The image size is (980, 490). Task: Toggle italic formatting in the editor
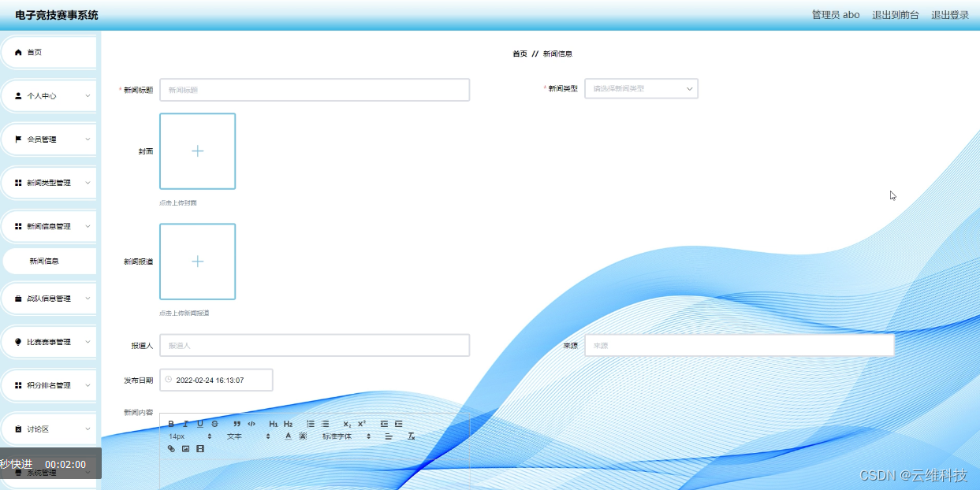point(185,424)
